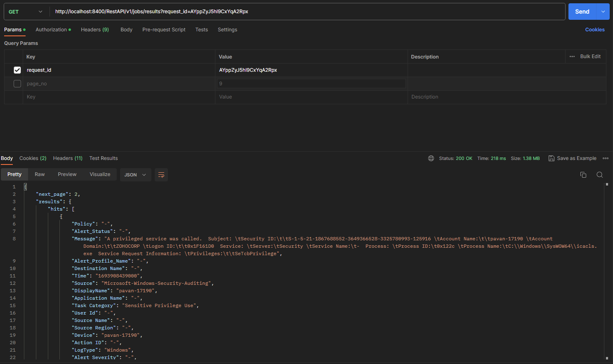Open Cookies in the top right
The height and width of the screenshot is (364, 613).
[x=595, y=29]
